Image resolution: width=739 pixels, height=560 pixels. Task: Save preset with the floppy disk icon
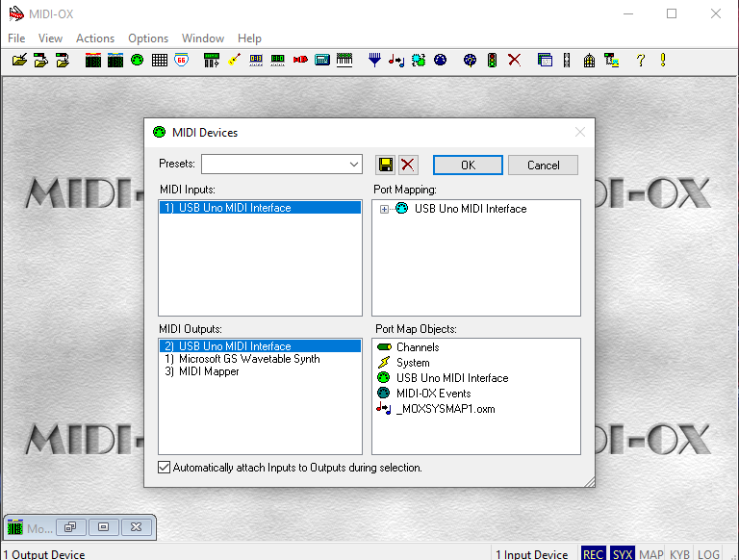tap(386, 165)
